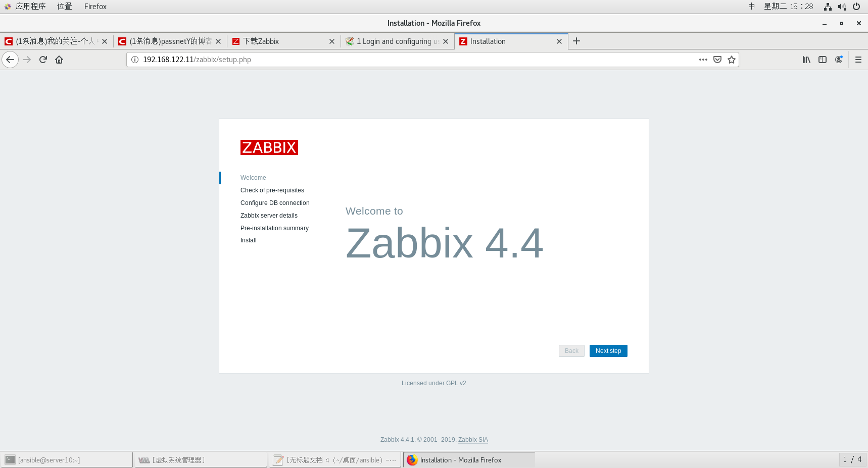Open the GPL v2 license link
Screen dimensions: 868x468
(456, 383)
